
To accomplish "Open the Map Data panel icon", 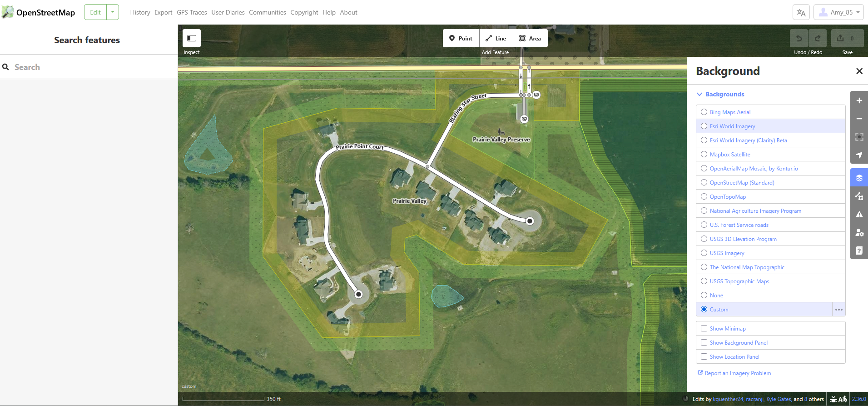I will [859, 196].
